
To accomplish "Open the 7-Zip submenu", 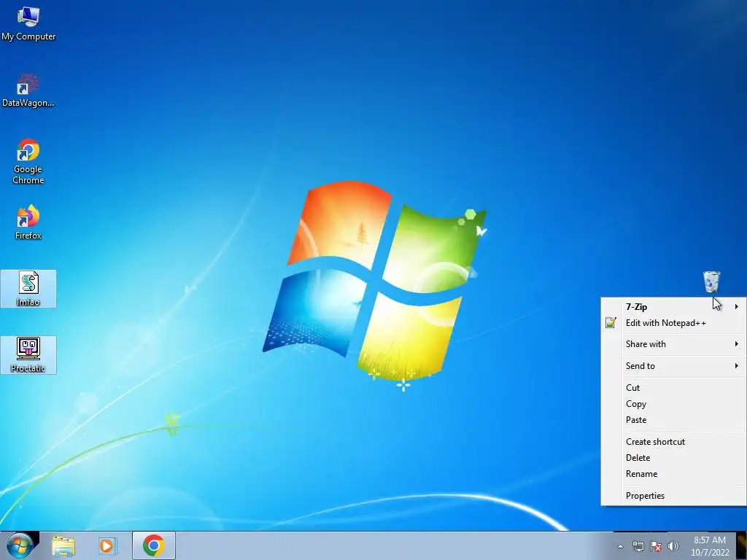I will tap(673, 307).
